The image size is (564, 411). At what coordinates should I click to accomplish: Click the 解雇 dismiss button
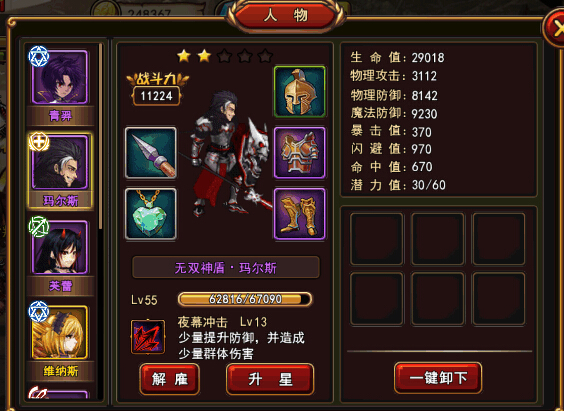tap(169, 379)
